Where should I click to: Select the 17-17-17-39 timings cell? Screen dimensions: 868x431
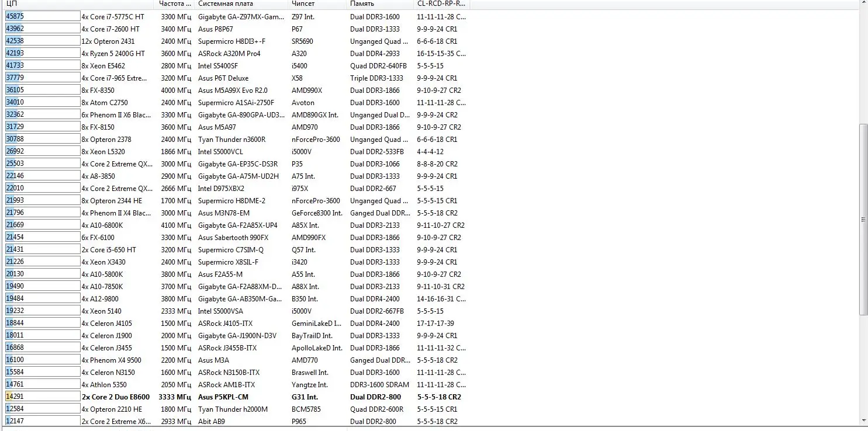[x=435, y=324]
